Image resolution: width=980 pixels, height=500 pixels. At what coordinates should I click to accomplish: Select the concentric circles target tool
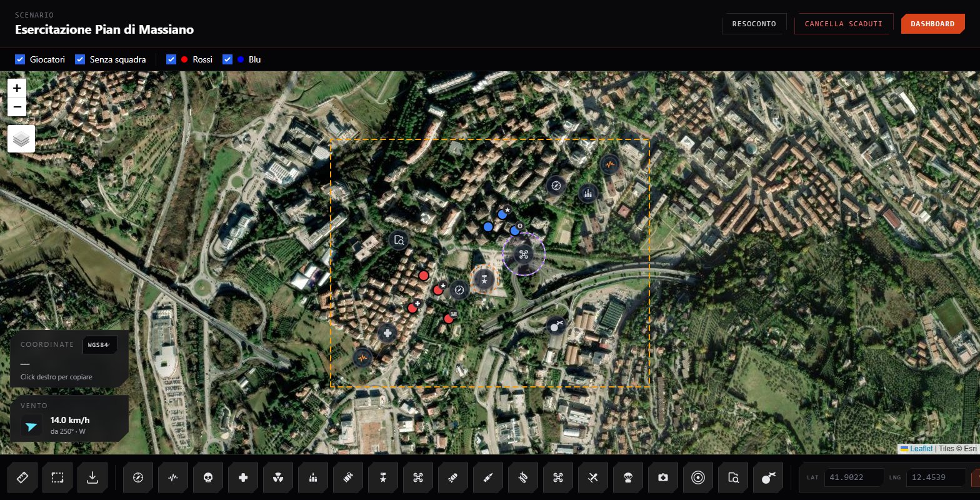click(x=698, y=478)
